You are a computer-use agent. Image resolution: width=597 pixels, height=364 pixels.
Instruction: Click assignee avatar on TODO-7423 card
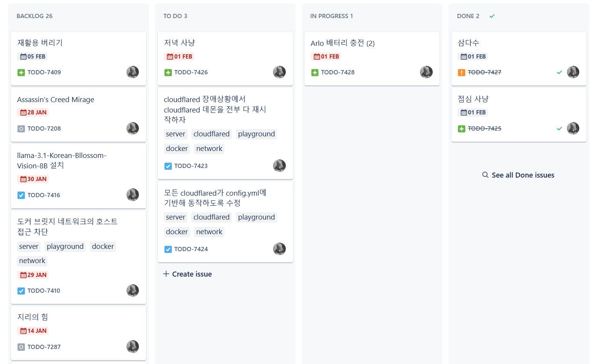[x=279, y=166]
